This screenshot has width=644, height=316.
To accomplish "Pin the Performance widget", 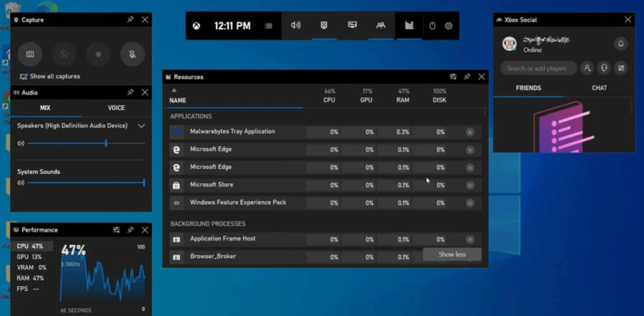I will [130, 230].
